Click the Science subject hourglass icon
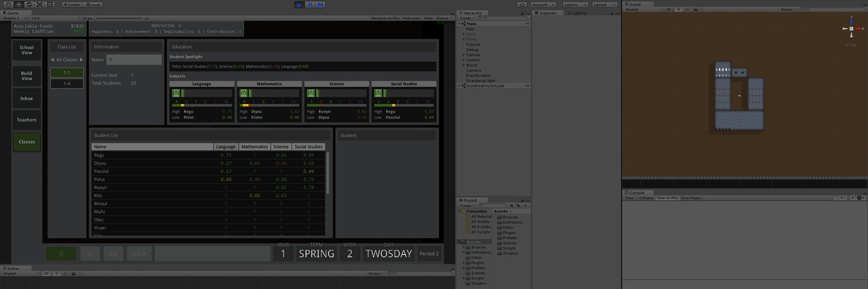868x289 pixels. point(311,93)
